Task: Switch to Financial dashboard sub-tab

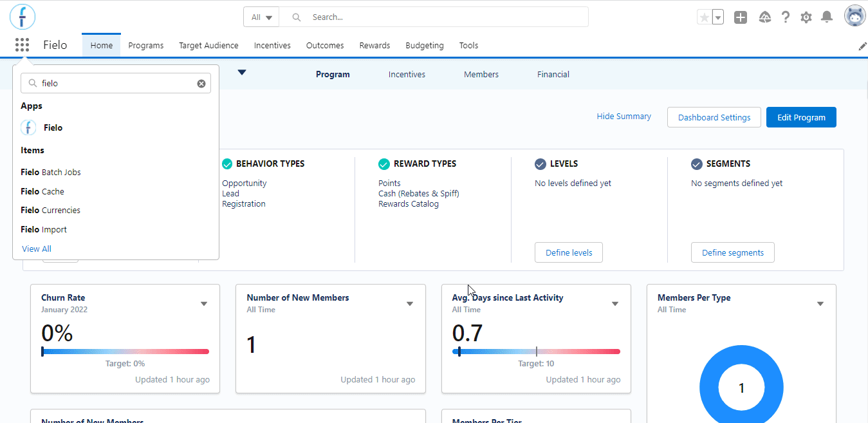Action: click(553, 74)
